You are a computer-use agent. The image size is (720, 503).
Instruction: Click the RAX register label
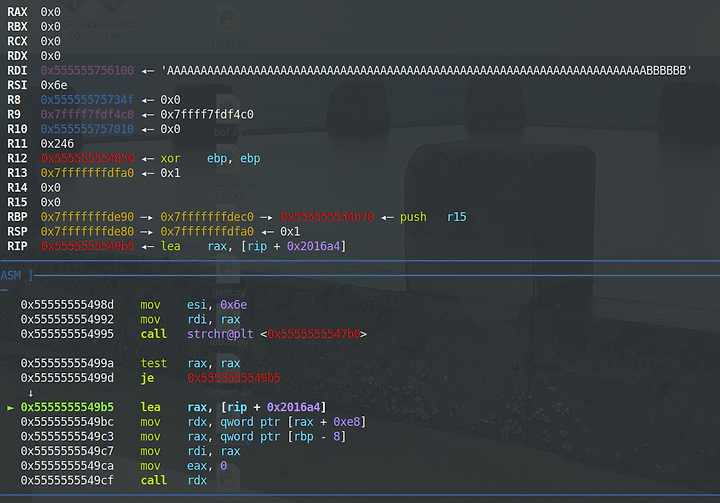click(17, 12)
